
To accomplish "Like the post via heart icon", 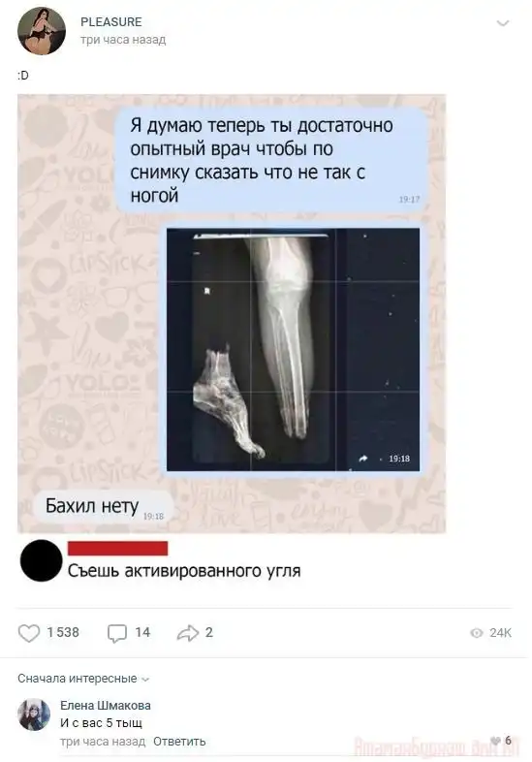I will pyautogui.click(x=29, y=633).
